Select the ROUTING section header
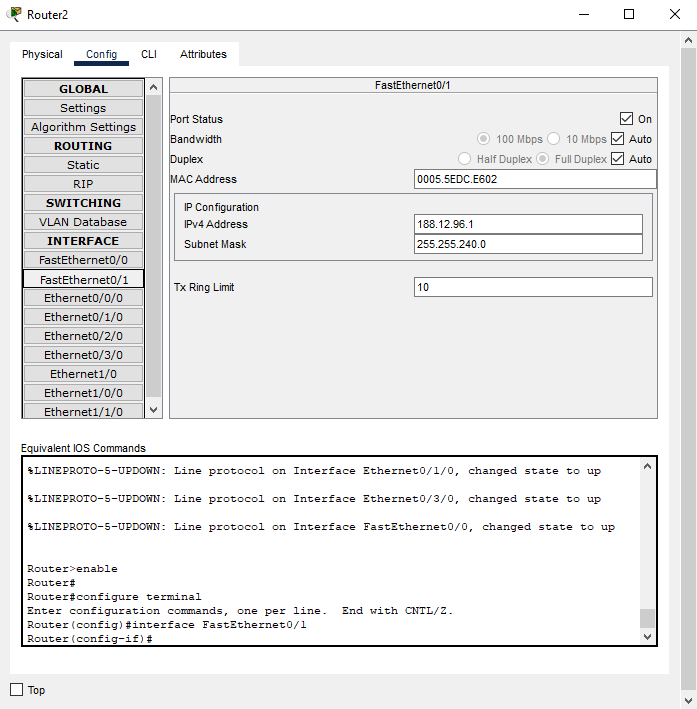This screenshot has width=697, height=709. pyautogui.click(x=83, y=146)
